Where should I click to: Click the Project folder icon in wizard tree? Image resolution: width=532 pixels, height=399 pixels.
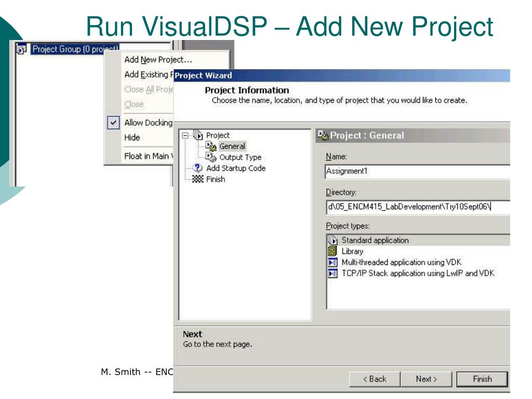click(x=198, y=135)
